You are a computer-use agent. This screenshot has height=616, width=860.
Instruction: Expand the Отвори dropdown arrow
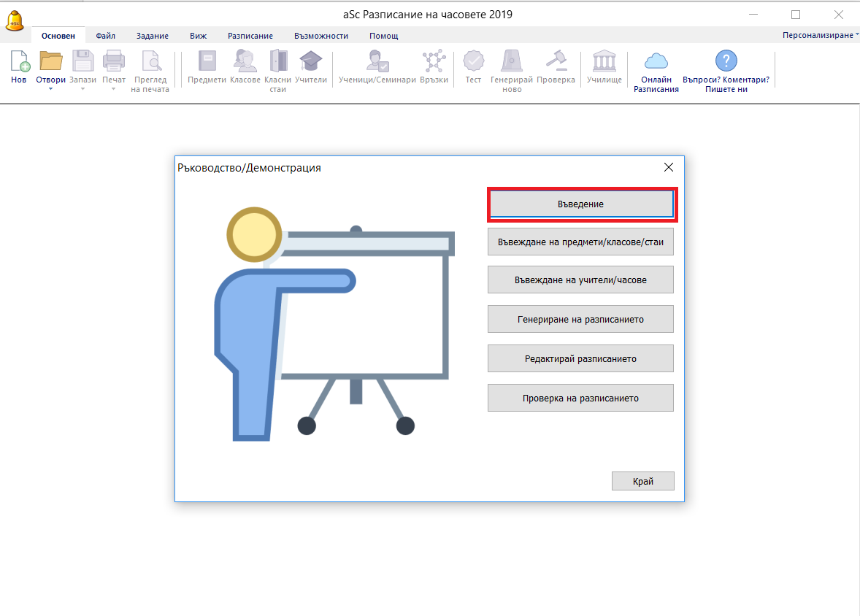(x=51, y=89)
